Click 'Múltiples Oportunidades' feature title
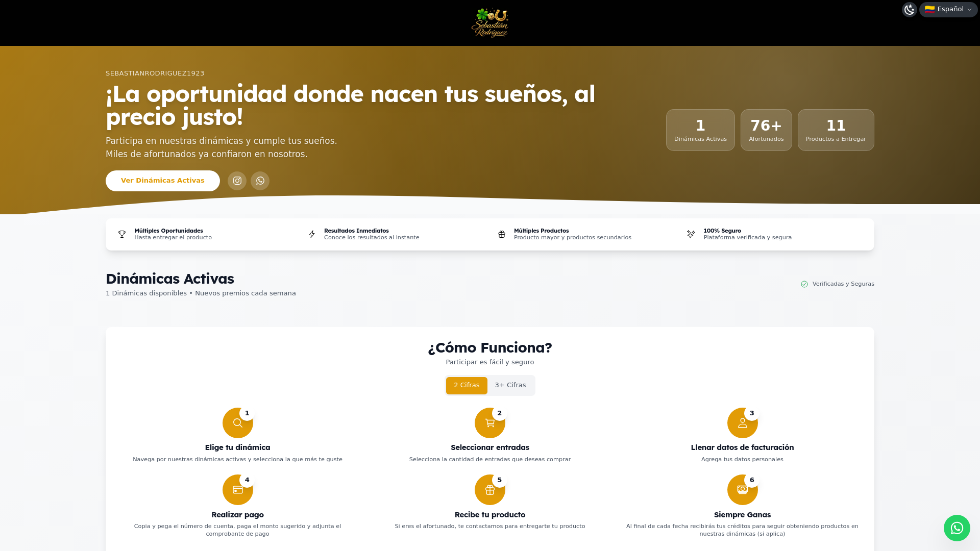Screen dimensions: 980x551 pos(169,231)
